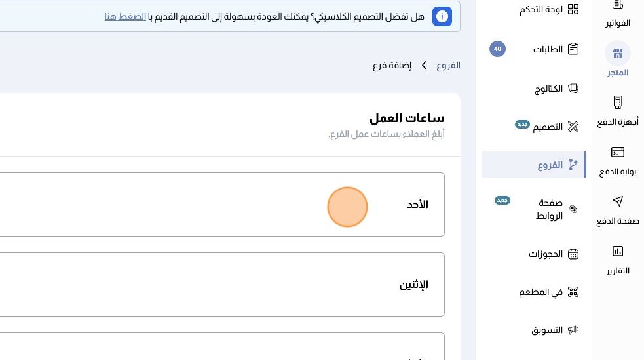The height and width of the screenshot is (360, 644).
Task: Open the التقارير reports icon
Action: click(617, 251)
